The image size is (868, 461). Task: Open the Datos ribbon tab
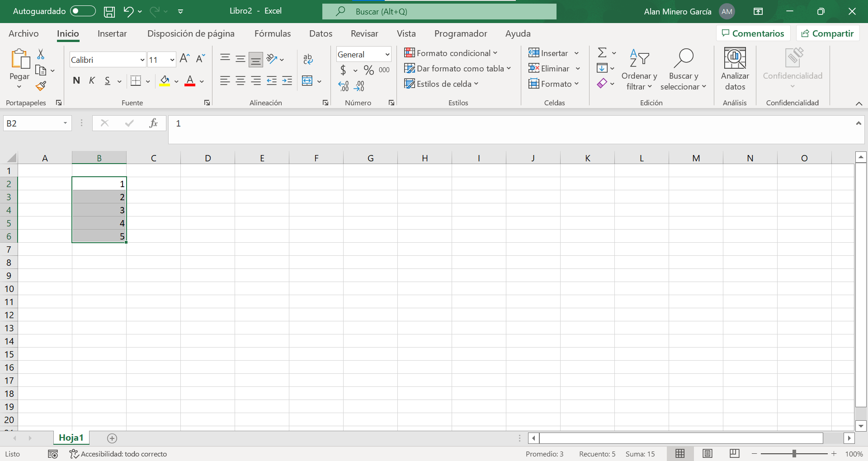click(x=321, y=33)
